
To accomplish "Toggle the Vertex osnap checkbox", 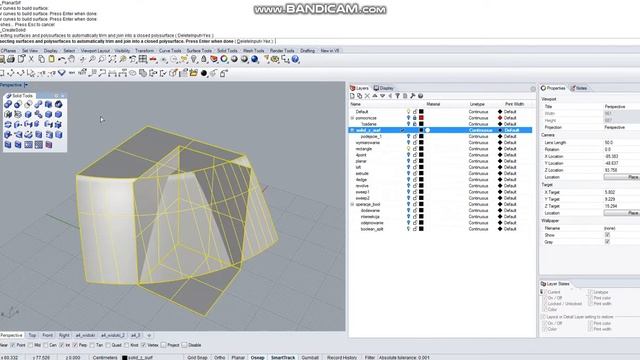I will pyautogui.click(x=143, y=345).
